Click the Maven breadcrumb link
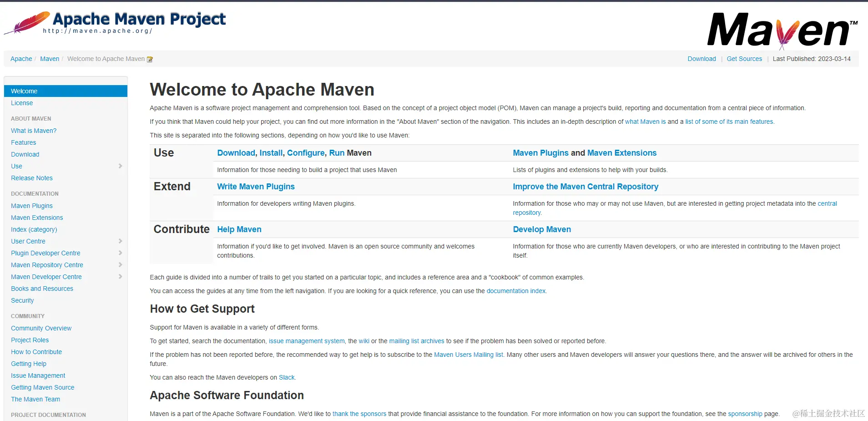 coord(50,59)
